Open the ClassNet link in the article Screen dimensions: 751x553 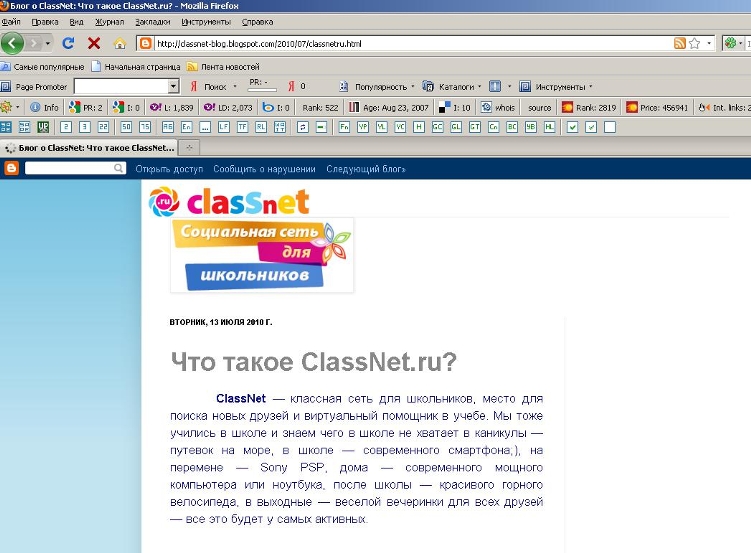[240, 398]
